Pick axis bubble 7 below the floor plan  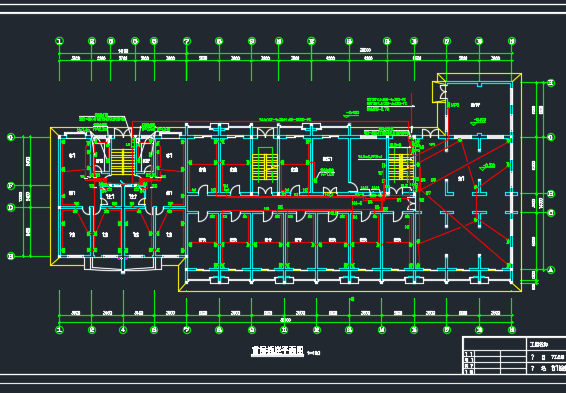187,330
